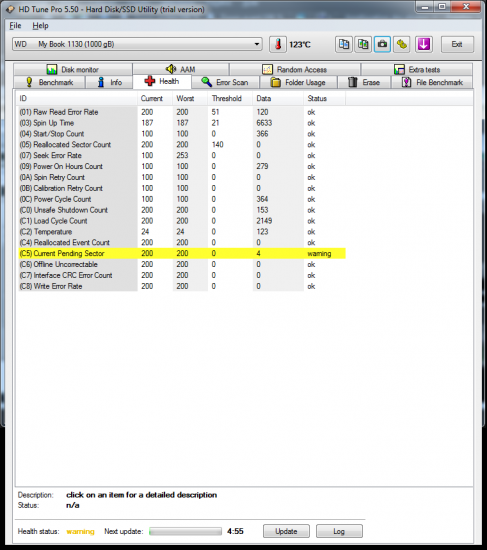Click the copy screenshot to clipboard icon
The width and height of the screenshot is (487, 550).
tap(363, 45)
